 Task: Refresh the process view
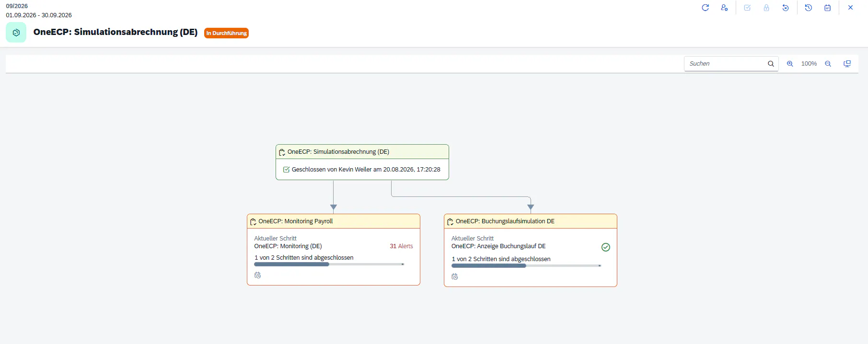point(705,8)
